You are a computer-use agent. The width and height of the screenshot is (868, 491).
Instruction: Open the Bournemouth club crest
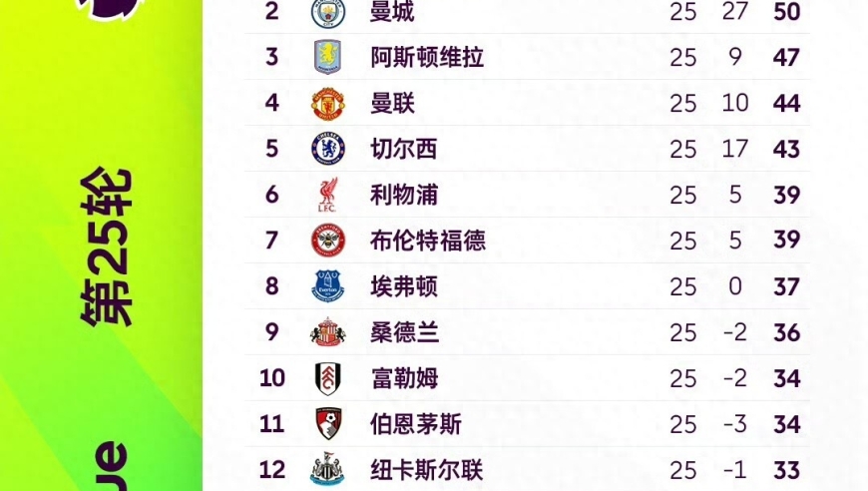(327, 424)
